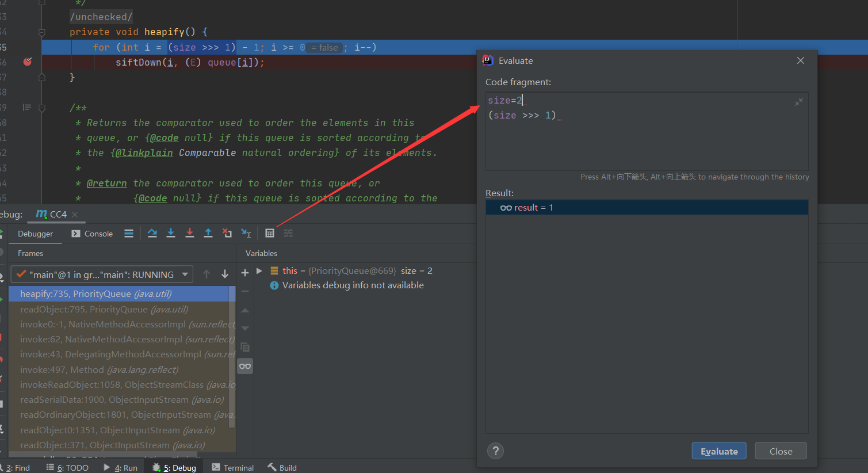Click siftDown call in editor
This screenshot has width=868, height=473.
coord(139,62)
